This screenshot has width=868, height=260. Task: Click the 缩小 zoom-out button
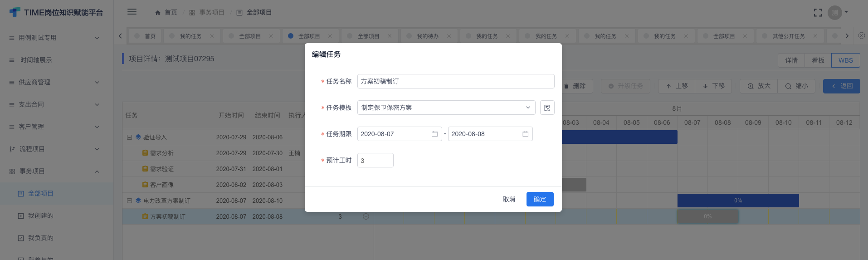[x=796, y=86]
